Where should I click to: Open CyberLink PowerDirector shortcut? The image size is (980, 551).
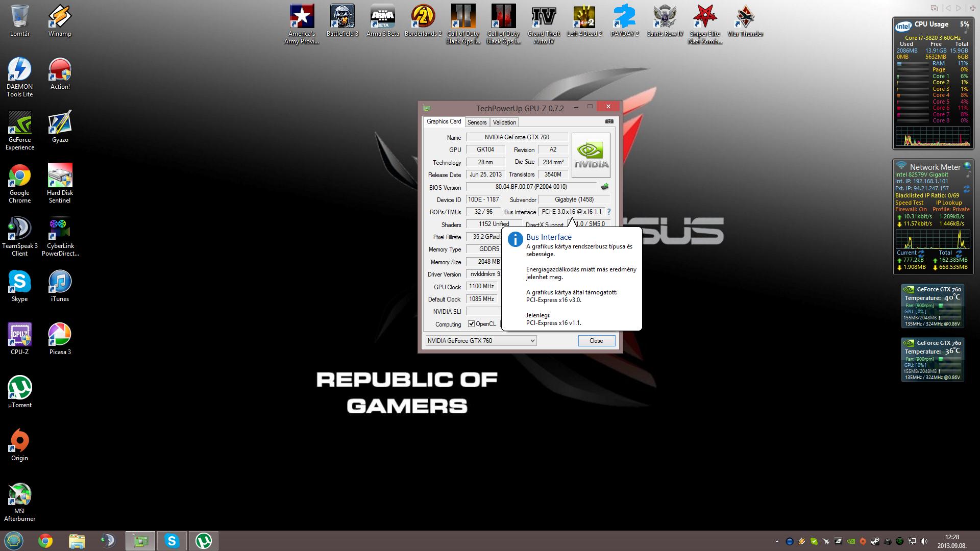point(60,237)
